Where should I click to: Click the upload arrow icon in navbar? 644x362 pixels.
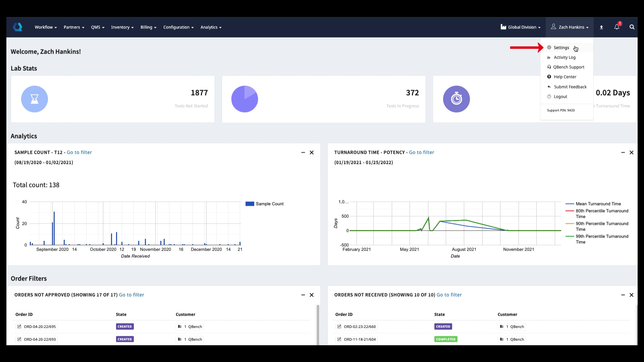click(601, 27)
